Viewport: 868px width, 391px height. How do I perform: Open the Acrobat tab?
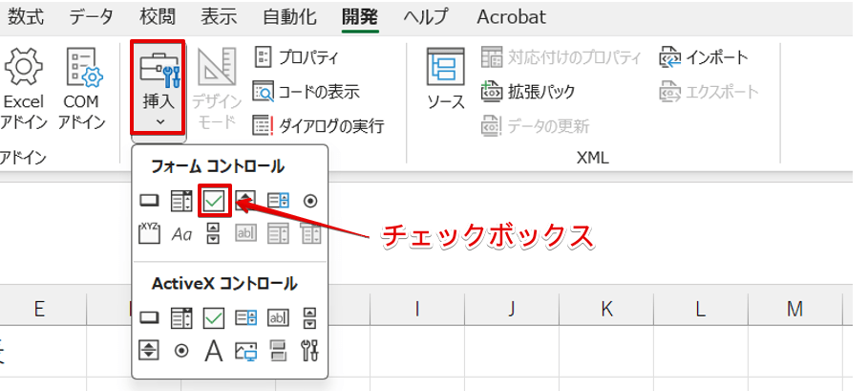click(512, 16)
